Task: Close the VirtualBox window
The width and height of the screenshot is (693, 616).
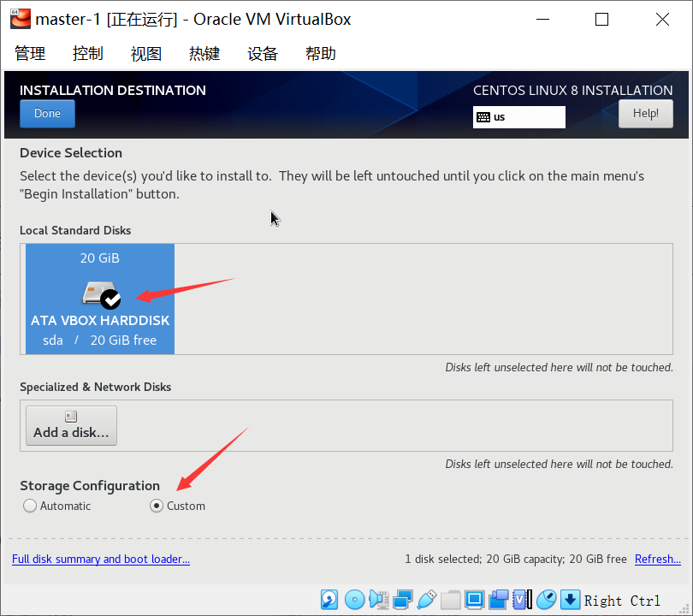Action: coord(662,20)
